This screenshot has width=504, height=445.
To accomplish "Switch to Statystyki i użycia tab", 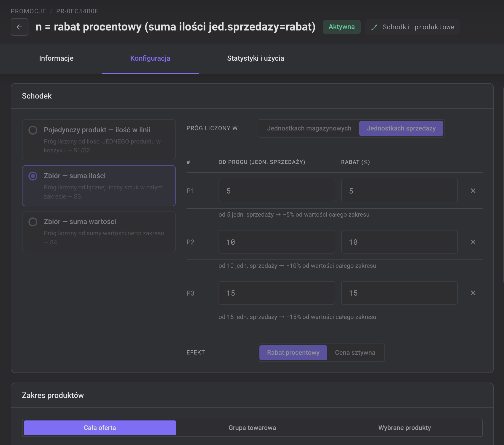I will click(256, 59).
